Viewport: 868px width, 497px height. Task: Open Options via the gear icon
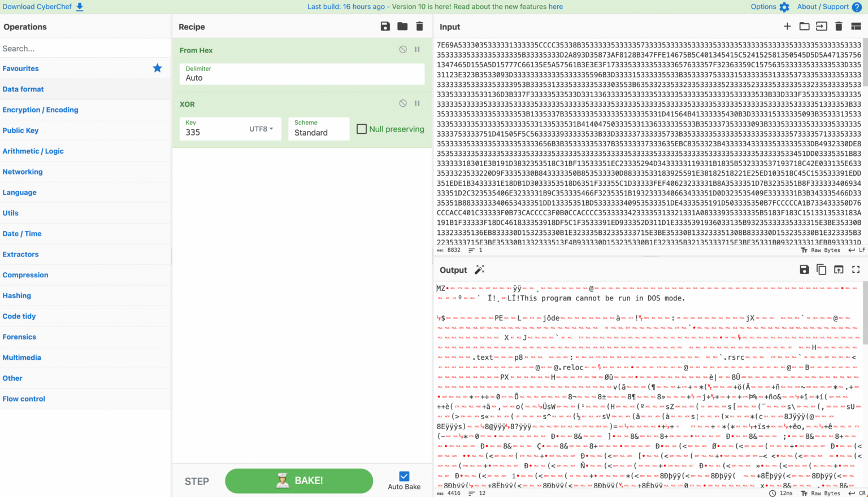click(x=784, y=7)
